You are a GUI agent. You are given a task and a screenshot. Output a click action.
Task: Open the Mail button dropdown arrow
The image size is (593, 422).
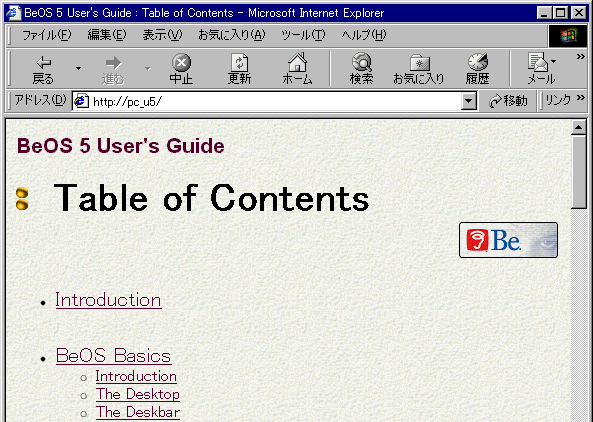(554, 61)
